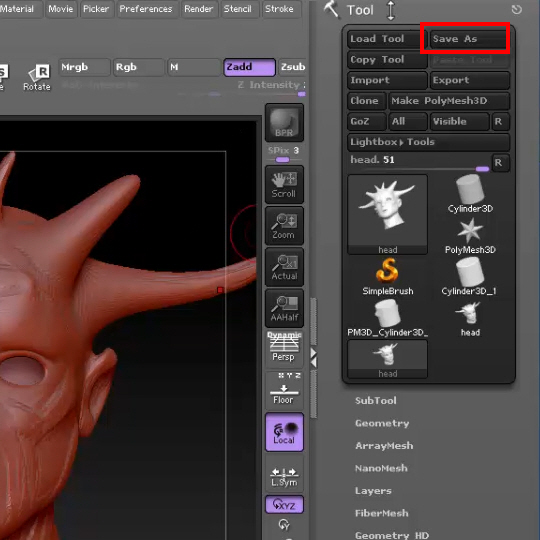
Task: Click the circular restore icon beside Tool
Action: pyautogui.click(x=517, y=10)
